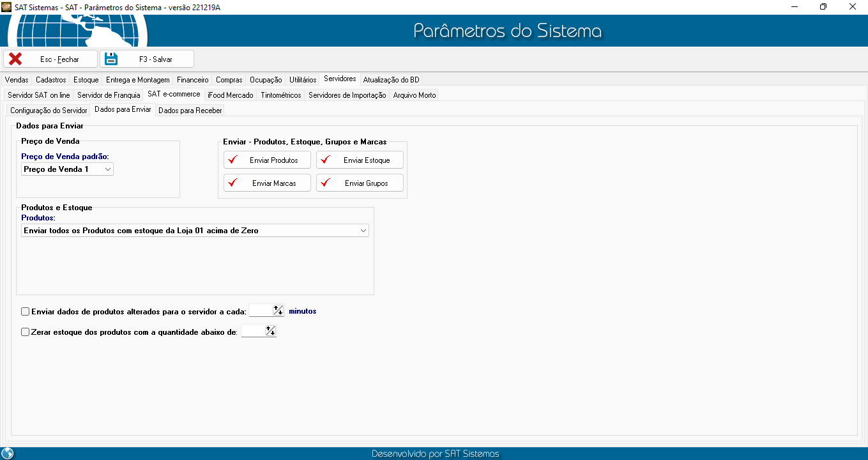Open the Atualização do BD tab
Image resolution: width=868 pixels, height=460 pixels.
click(391, 80)
